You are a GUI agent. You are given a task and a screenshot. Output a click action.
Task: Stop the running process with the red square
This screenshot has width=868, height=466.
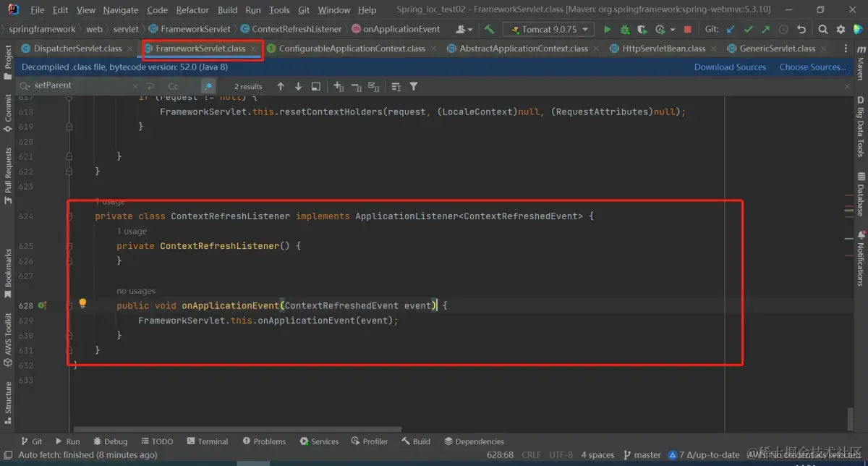point(687,30)
